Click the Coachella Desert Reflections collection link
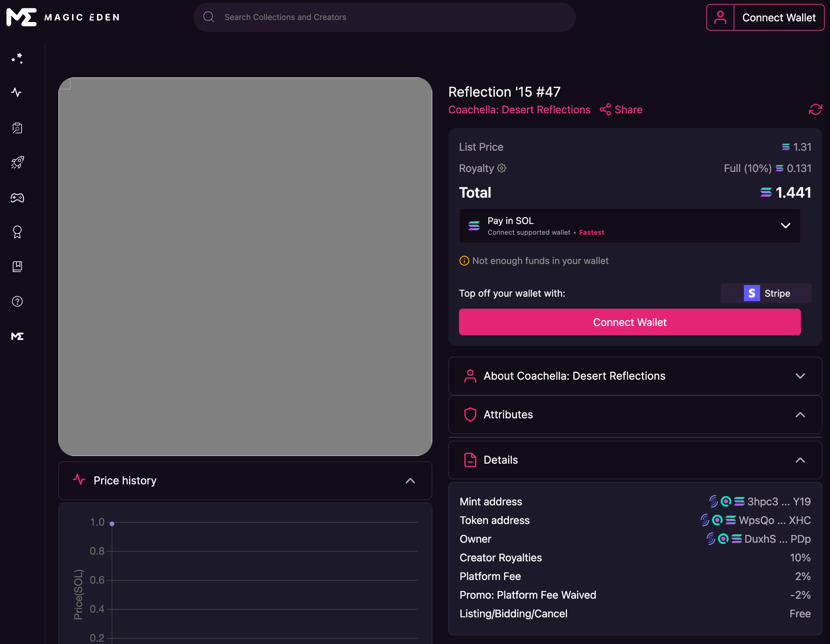The width and height of the screenshot is (830, 644). 519,110
